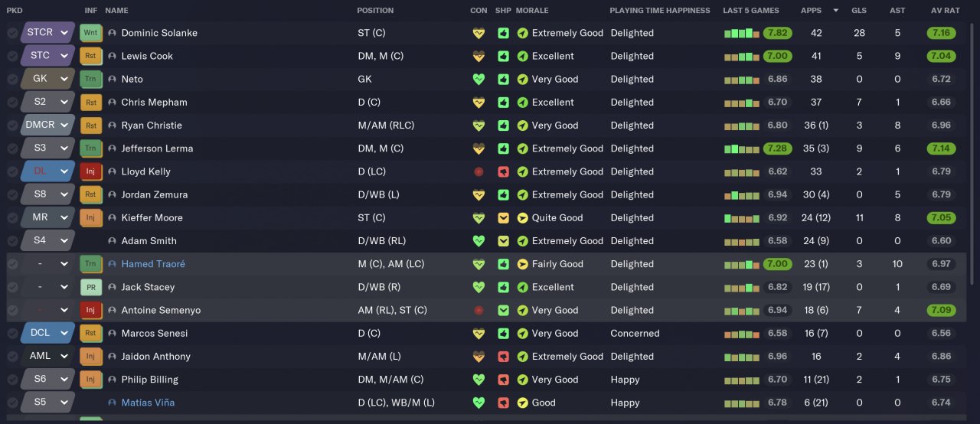The height and width of the screenshot is (424, 980).
Task: Click Lloyd Kelly's red thumbs-down sharpness icon
Action: [503, 171]
